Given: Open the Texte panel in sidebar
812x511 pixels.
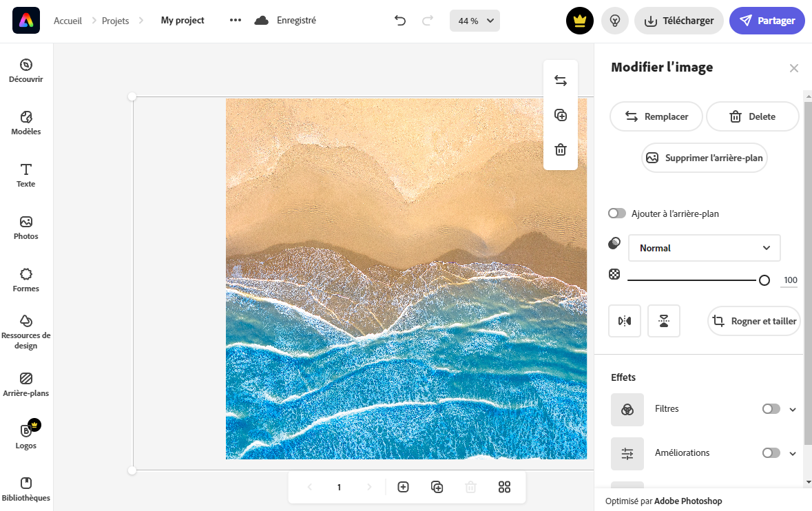Looking at the screenshot, I should coord(26,175).
